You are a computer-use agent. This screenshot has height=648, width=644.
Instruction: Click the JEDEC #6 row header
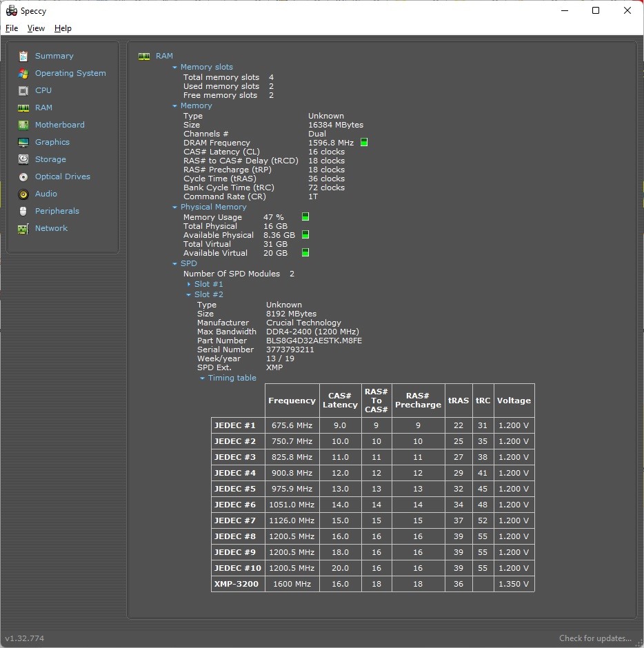tap(238, 505)
